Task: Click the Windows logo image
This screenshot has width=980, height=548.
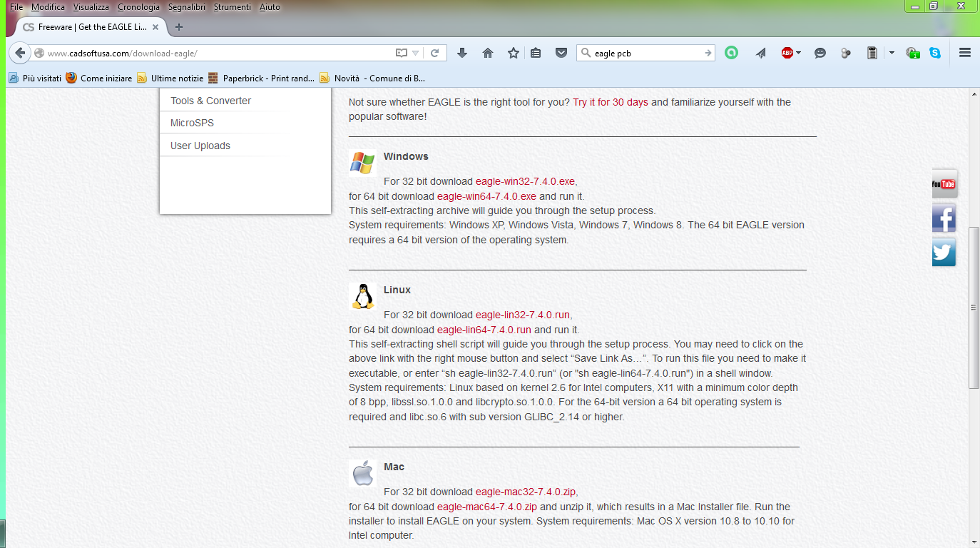Action: [x=362, y=163]
